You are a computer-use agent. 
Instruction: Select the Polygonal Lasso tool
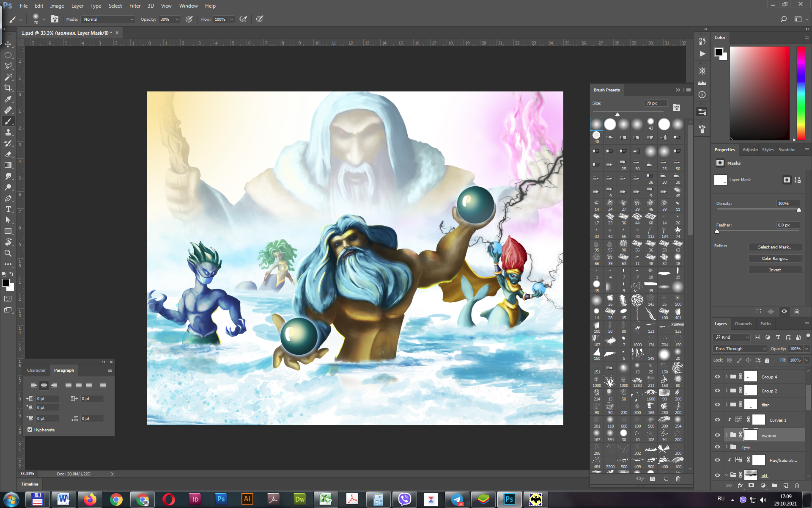[8, 66]
